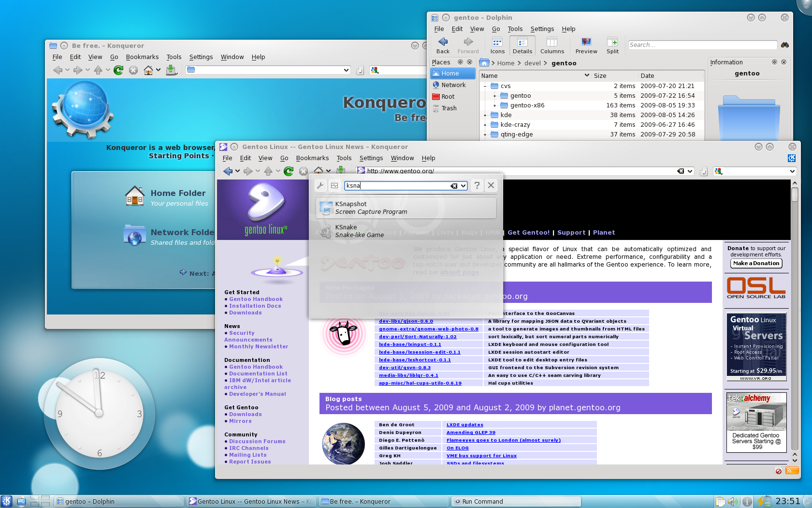
Task: Collapse the cvs folder tree node
Action: (485, 86)
